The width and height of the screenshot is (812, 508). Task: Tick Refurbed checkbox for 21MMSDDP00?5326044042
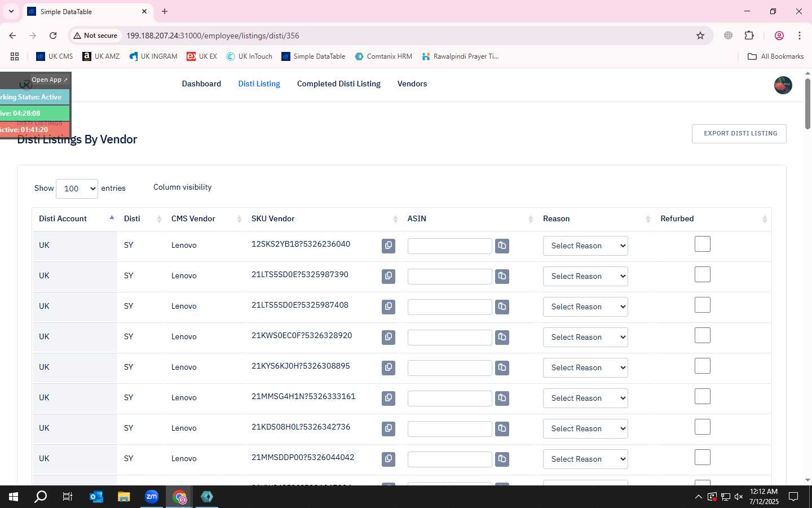point(703,457)
